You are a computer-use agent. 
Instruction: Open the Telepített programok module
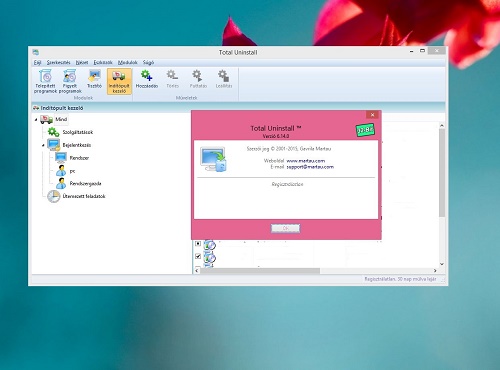click(x=45, y=81)
